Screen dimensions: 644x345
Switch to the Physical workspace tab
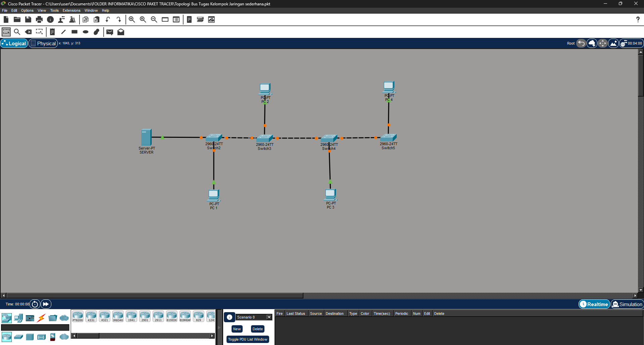pos(43,43)
